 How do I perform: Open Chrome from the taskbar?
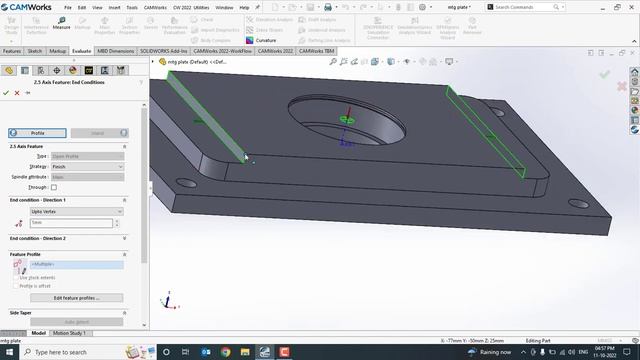[x=225, y=352]
